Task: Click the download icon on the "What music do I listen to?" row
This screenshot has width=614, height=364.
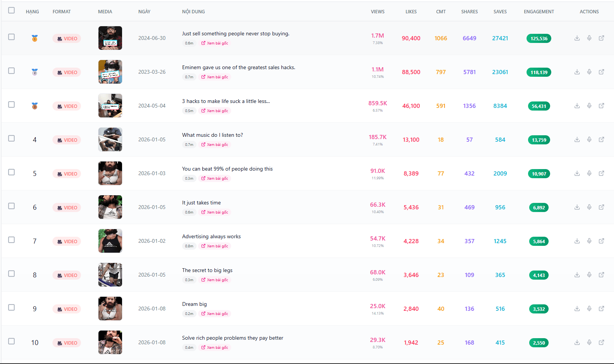Action: pyautogui.click(x=577, y=139)
